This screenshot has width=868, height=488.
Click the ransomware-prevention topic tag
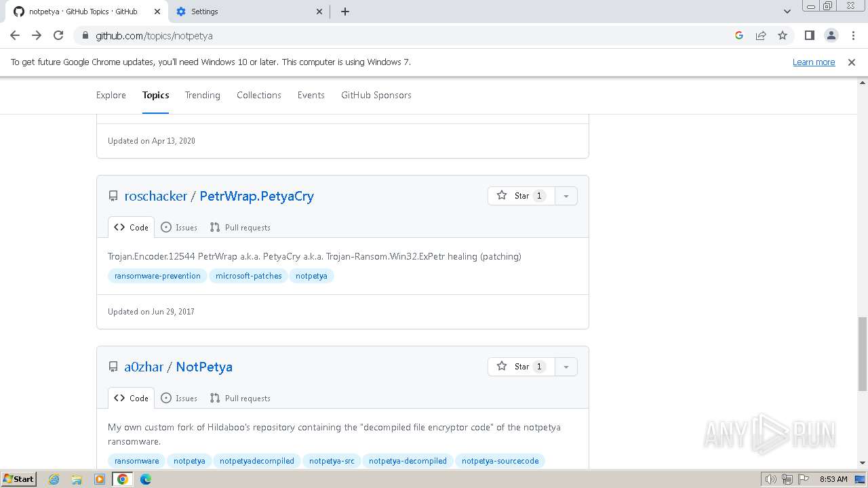click(157, 276)
